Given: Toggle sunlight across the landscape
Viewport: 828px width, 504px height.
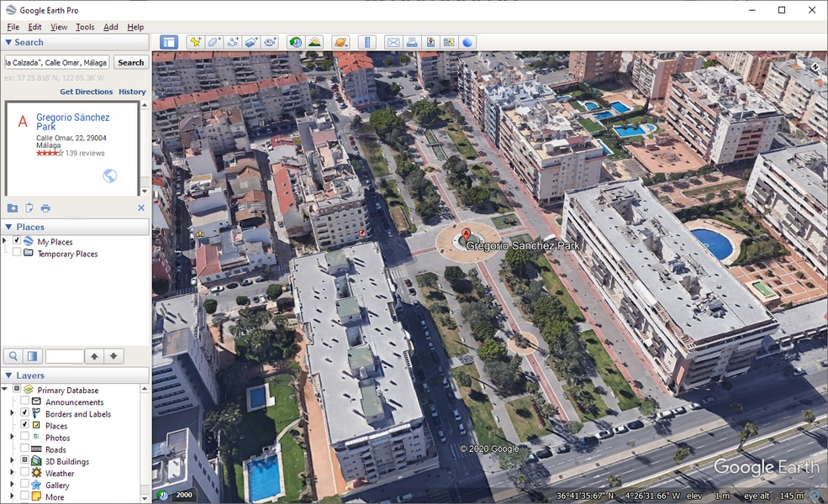Looking at the screenshot, I should click(x=314, y=42).
